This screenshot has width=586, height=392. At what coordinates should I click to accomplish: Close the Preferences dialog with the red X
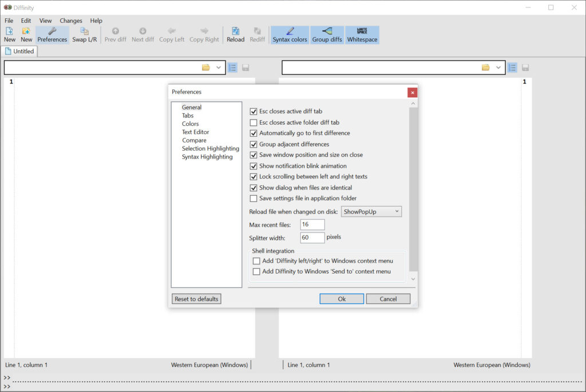click(x=412, y=92)
